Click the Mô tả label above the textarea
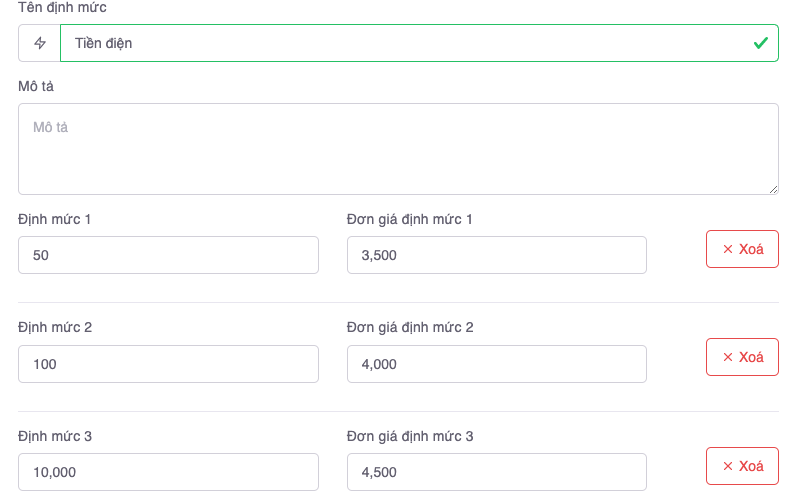 (x=36, y=87)
